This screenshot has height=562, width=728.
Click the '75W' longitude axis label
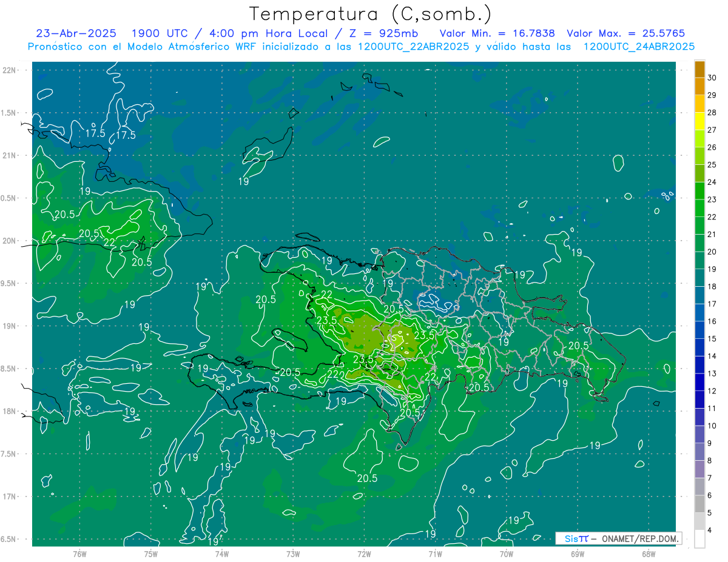click(x=151, y=554)
